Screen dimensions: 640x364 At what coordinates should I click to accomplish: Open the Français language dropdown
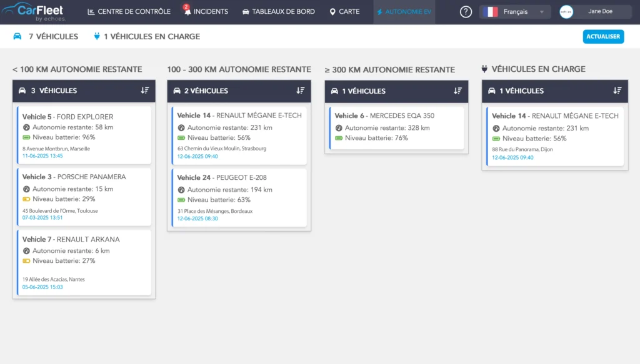515,12
